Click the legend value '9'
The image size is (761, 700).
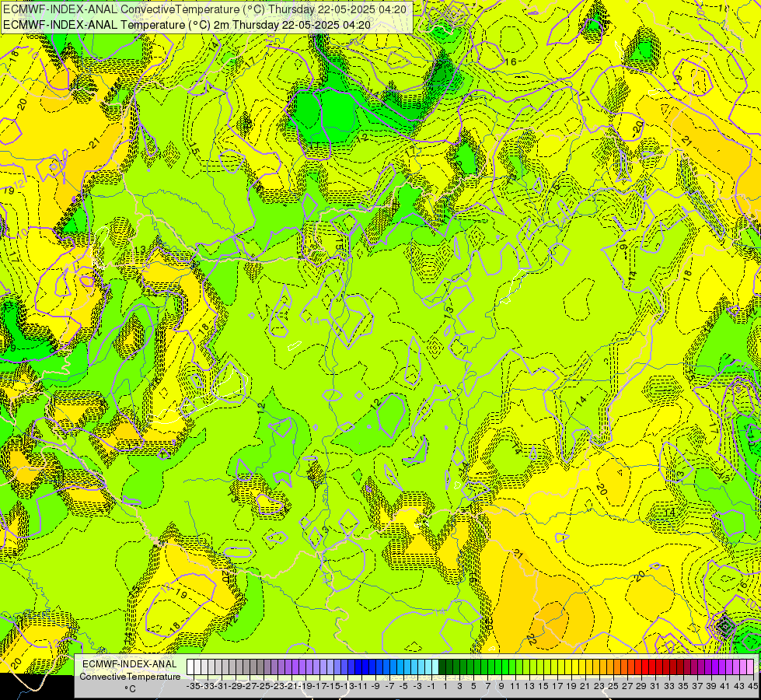point(501,687)
